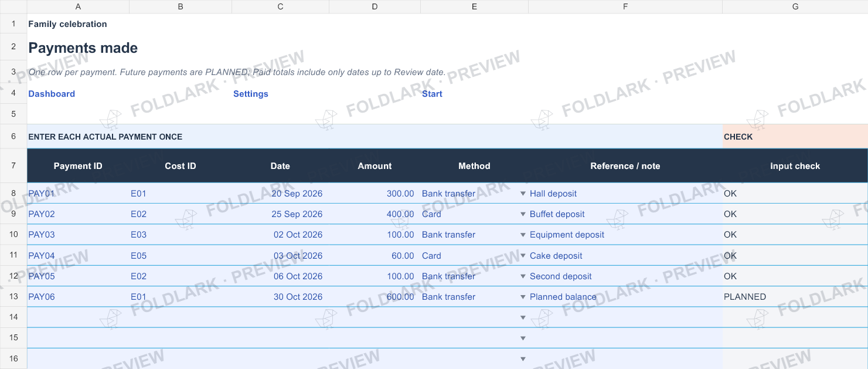Select row 7 header

[x=13, y=166]
